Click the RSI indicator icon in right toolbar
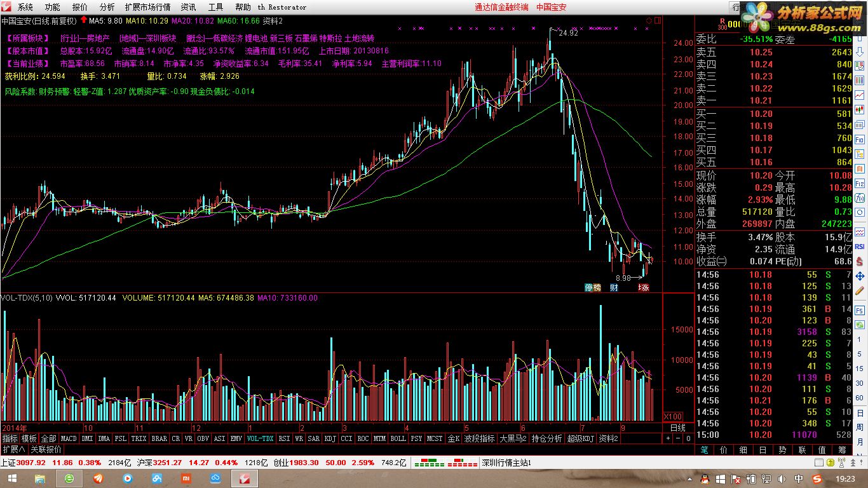This screenshot has height=488, width=868. pos(859,246)
